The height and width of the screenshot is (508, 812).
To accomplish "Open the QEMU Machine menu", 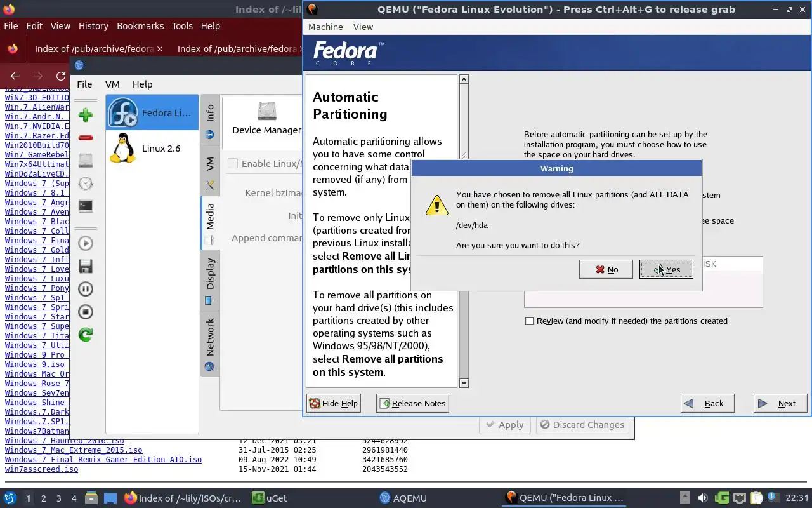I will [x=325, y=27].
